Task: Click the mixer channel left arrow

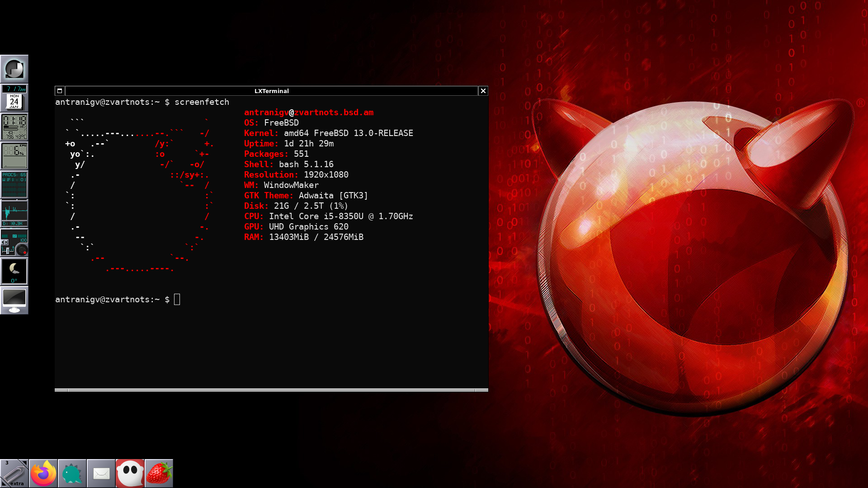Action: [x=3, y=242]
